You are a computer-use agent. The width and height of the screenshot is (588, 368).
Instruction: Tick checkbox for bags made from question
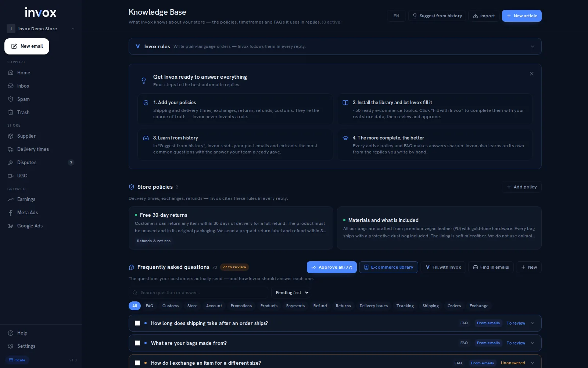point(137,343)
